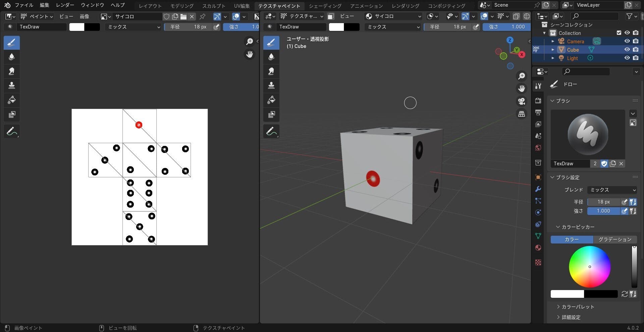
Task: Click the Color button in the color picker
Action: click(x=572, y=239)
